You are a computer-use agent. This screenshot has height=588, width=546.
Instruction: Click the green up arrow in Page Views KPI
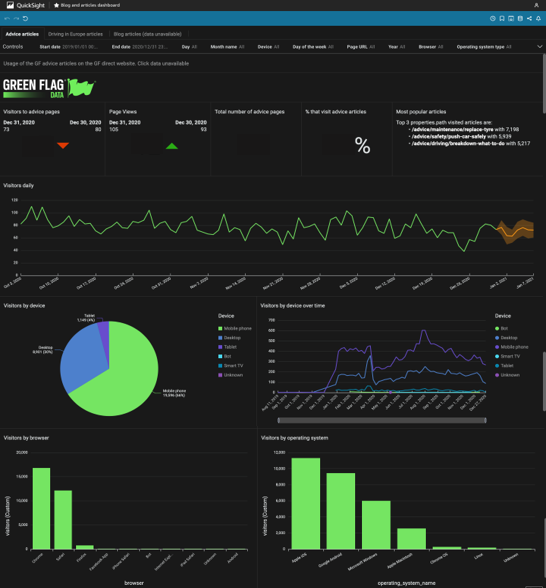click(172, 146)
